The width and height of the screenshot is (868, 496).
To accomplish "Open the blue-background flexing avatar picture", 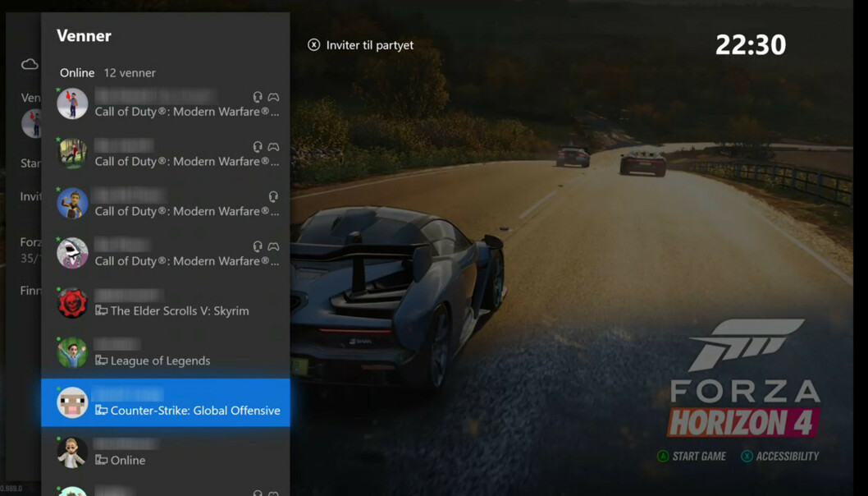I will coord(72,204).
